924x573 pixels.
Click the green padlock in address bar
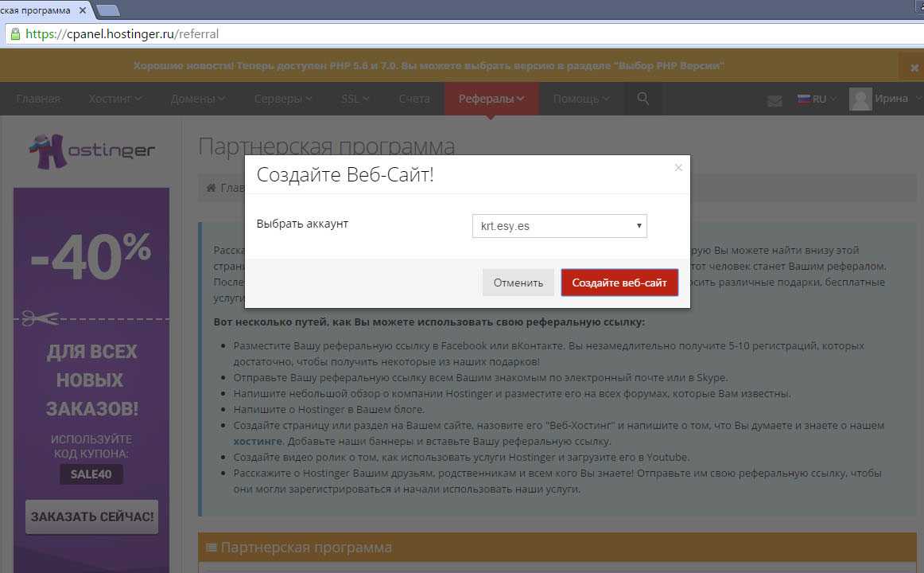[x=14, y=34]
